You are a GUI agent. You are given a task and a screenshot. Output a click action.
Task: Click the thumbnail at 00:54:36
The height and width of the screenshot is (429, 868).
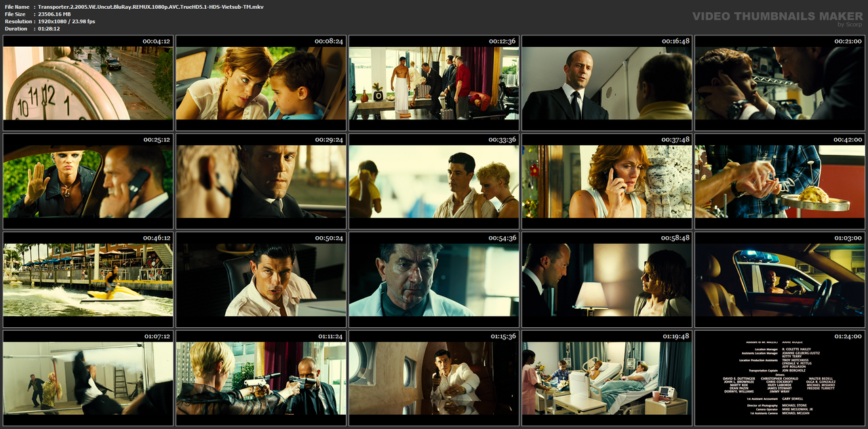tap(434, 280)
